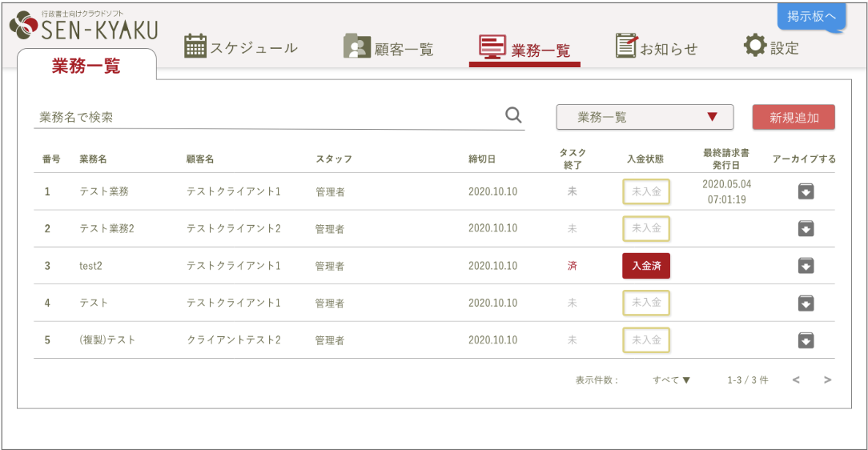The height and width of the screenshot is (450, 868).
Task: Click the 新規追加 button
Action: point(794,117)
